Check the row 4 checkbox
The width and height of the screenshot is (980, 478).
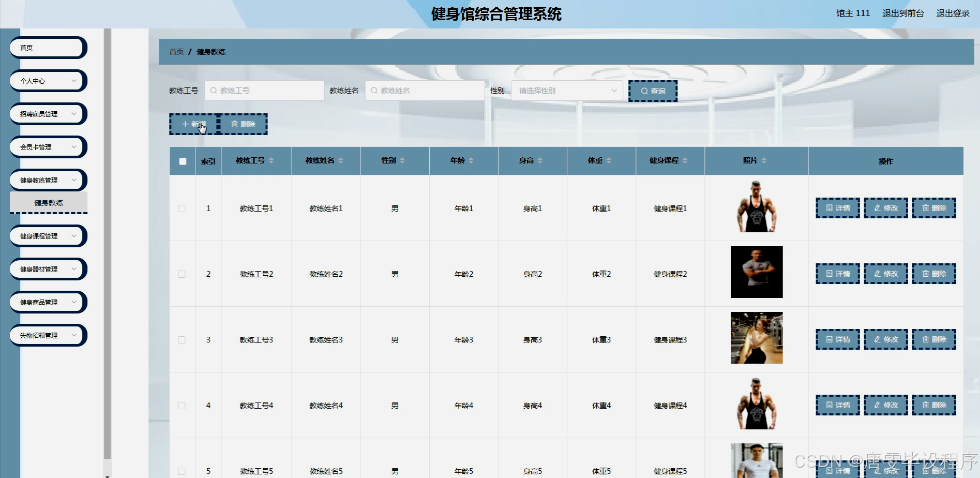[x=182, y=406]
